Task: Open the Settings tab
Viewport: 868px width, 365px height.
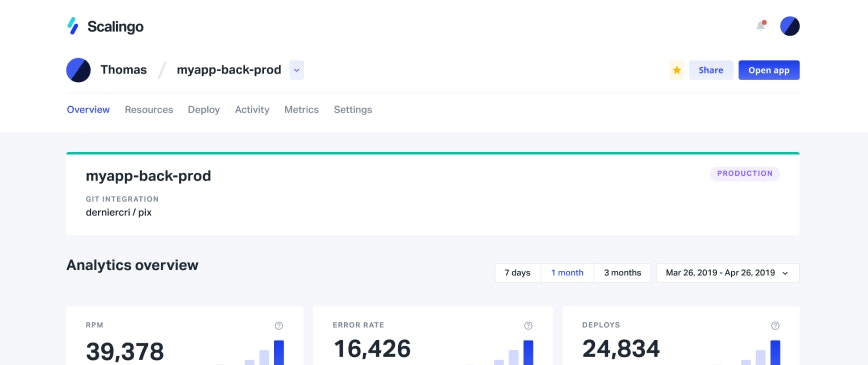Action: click(x=353, y=110)
